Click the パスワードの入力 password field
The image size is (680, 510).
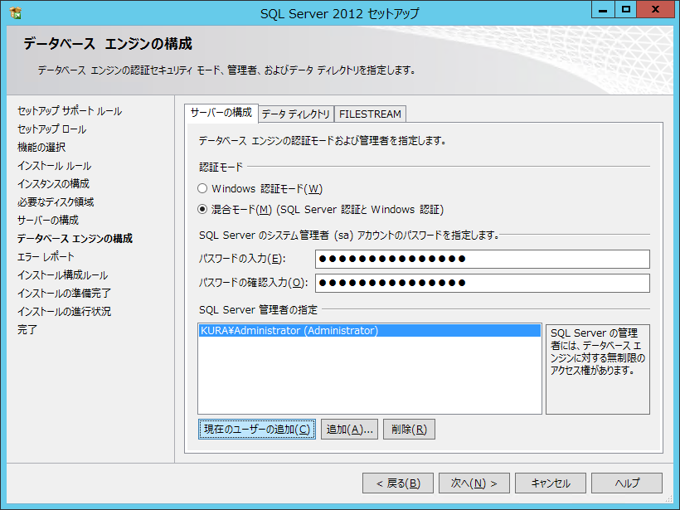[482, 259]
